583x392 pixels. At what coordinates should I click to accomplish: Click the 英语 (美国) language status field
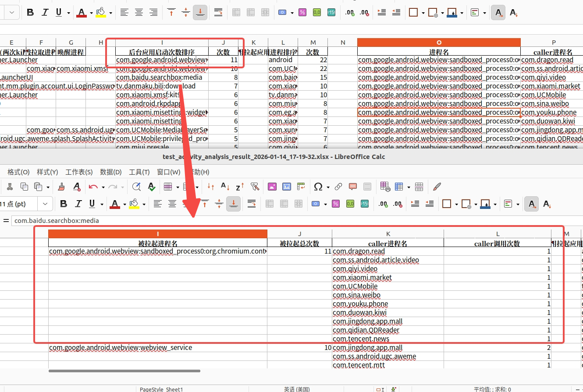click(x=297, y=389)
